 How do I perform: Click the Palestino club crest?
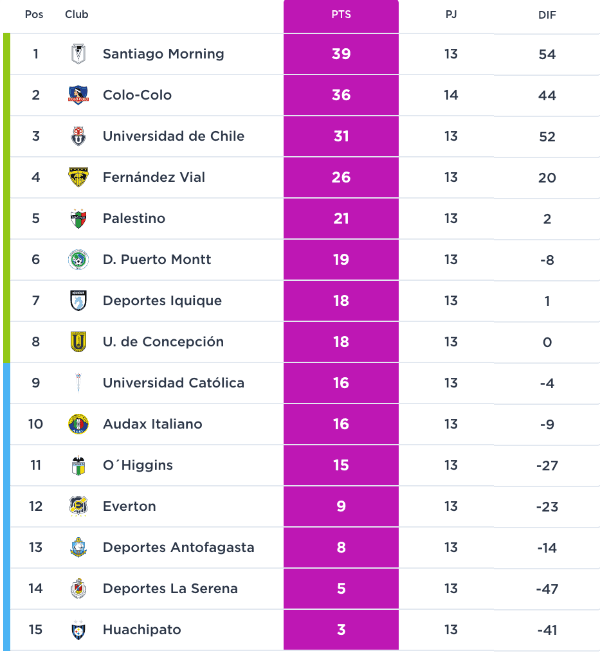[x=78, y=218]
